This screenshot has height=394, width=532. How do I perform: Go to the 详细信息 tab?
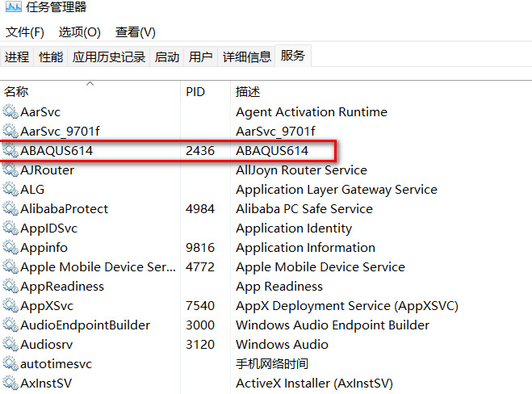coord(247,57)
